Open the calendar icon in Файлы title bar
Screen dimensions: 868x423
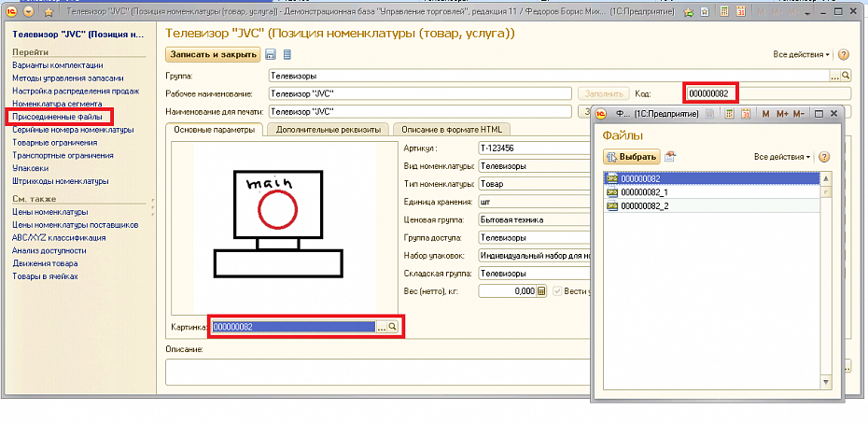point(746,114)
